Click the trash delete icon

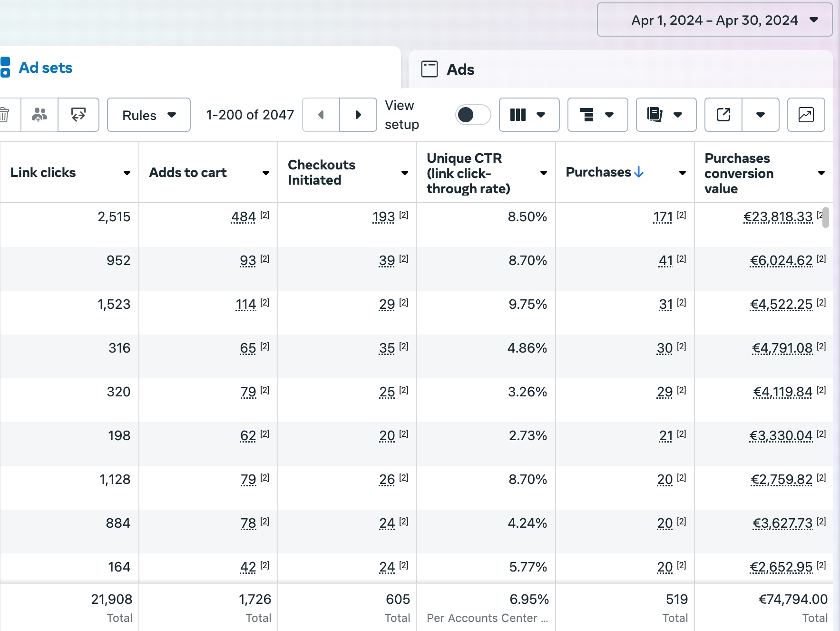(x=5, y=115)
